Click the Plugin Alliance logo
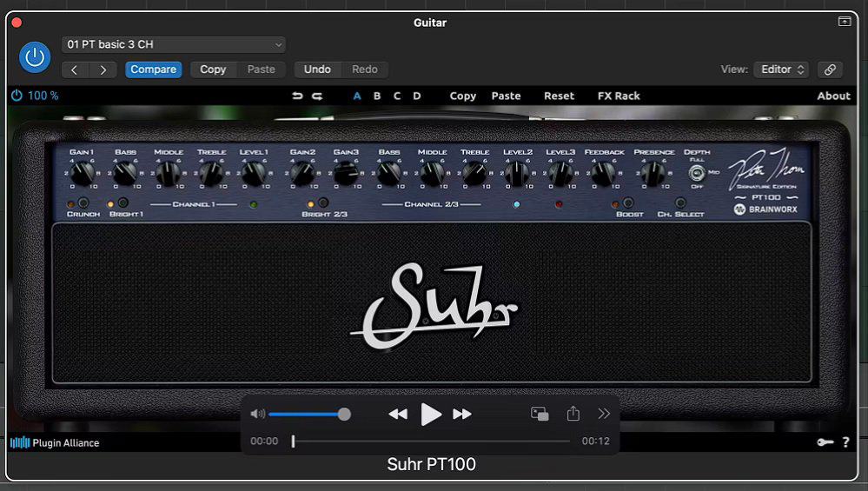 [x=55, y=443]
